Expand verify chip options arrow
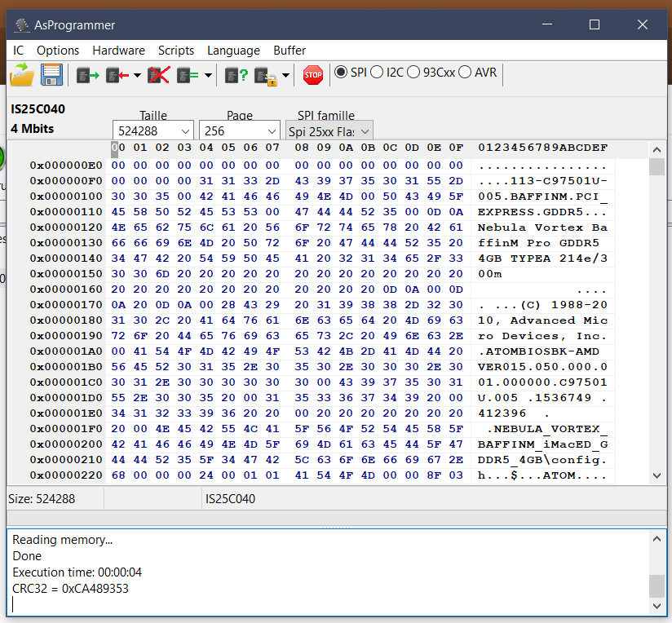 coord(208,76)
